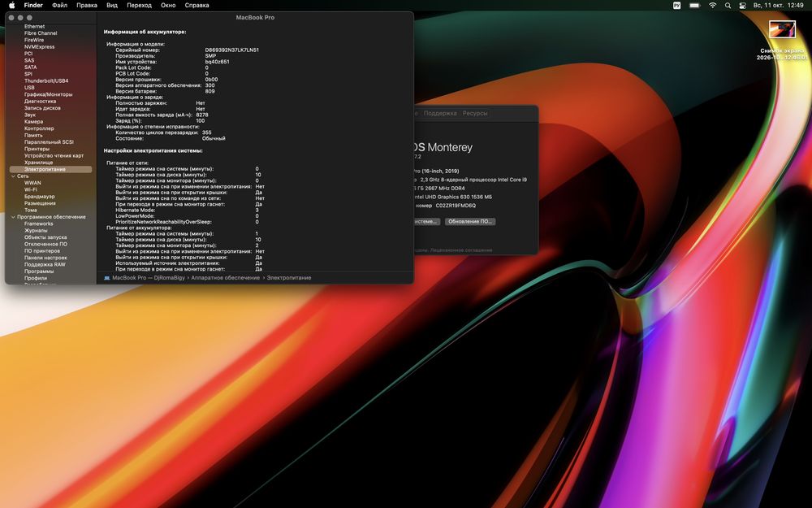Click battery serial number D869392N37LK7LN51
Screen dimensions: 812x508
[x=232, y=50]
